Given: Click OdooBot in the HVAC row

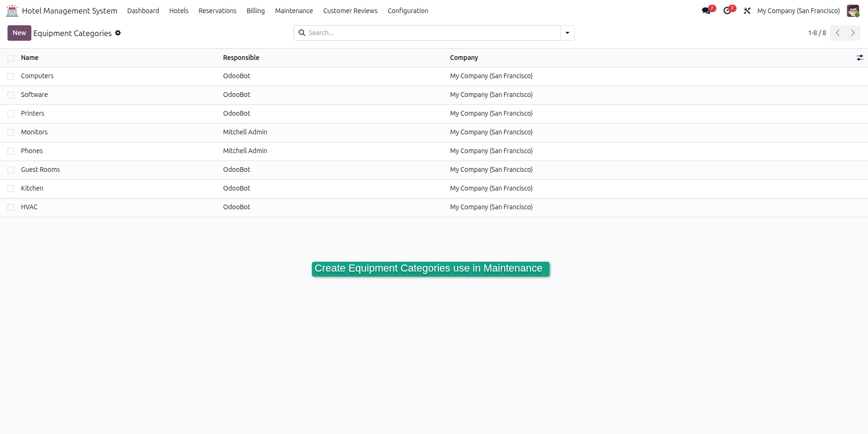Looking at the screenshot, I should [236, 207].
